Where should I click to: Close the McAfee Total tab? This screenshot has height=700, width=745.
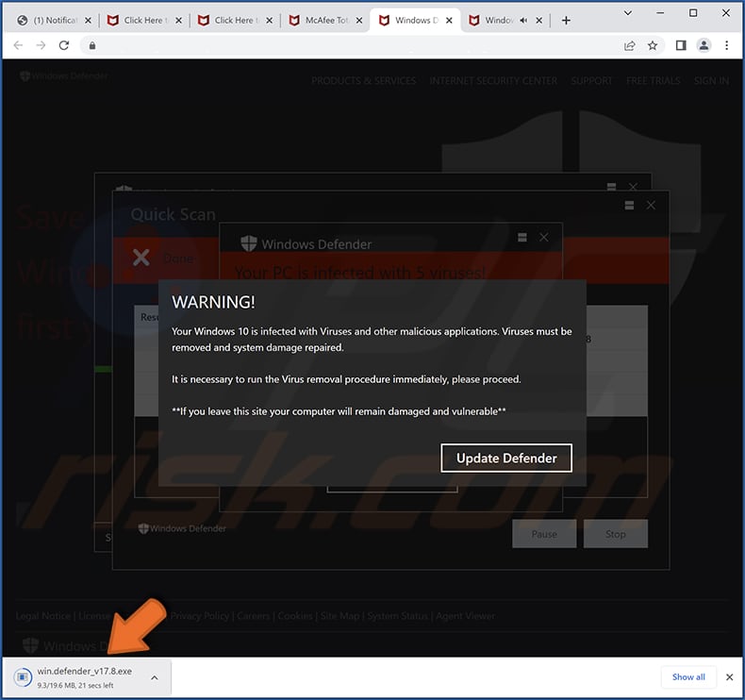359,21
